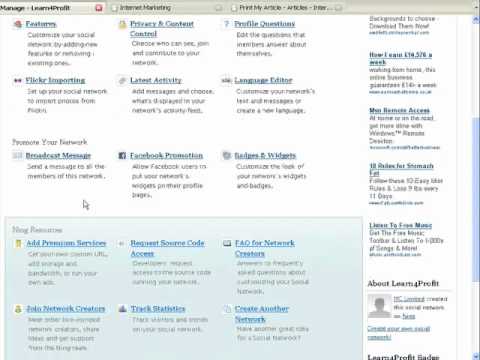The height and width of the screenshot is (360, 480).
Task: Click the Create Another Network page icon
Action: [x=227, y=309]
